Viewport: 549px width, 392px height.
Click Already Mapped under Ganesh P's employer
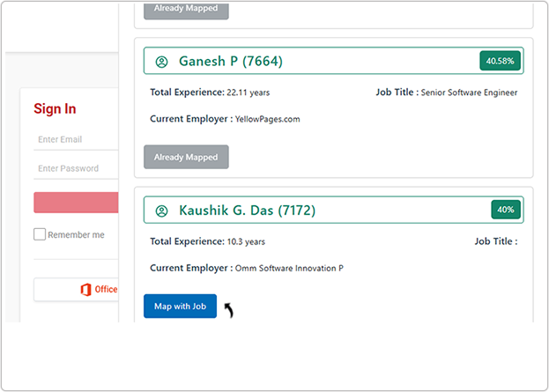tap(186, 157)
